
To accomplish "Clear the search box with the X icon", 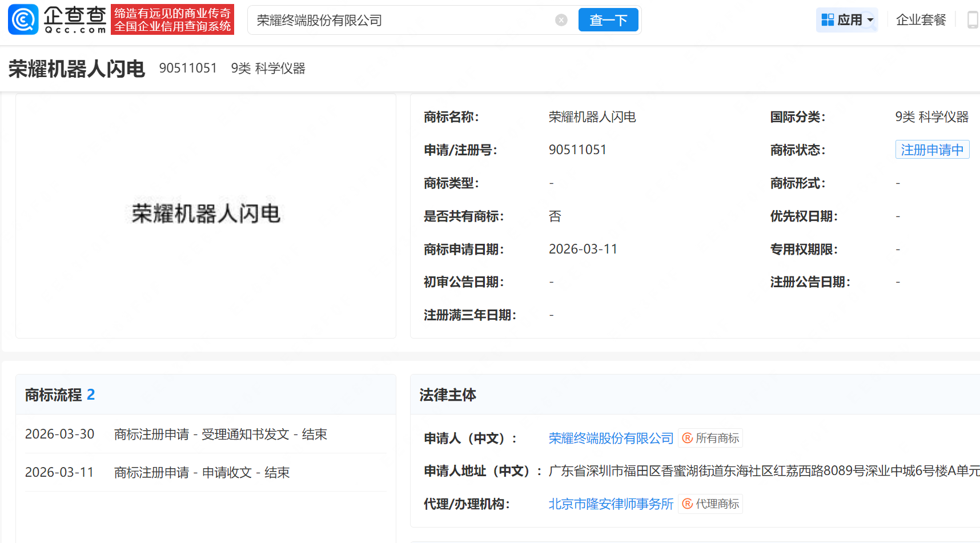I will click(x=561, y=21).
